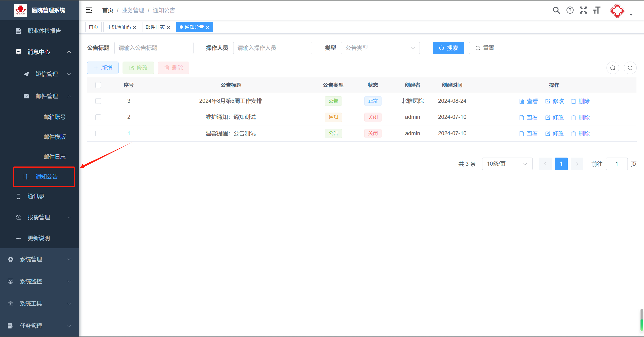Image resolution: width=644 pixels, height=337 pixels.
Task: Toggle fullscreen mode icon
Action: [x=583, y=10]
